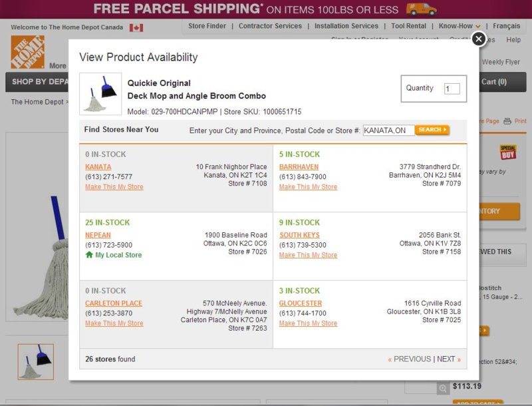
Task: Open Tool Rental from top navigation
Action: point(408,26)
